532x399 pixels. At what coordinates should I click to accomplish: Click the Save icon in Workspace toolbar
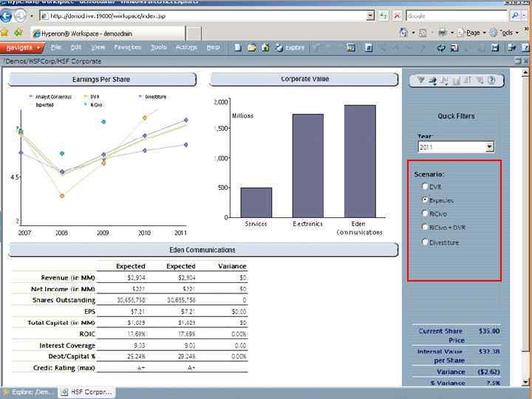[495, 48]
